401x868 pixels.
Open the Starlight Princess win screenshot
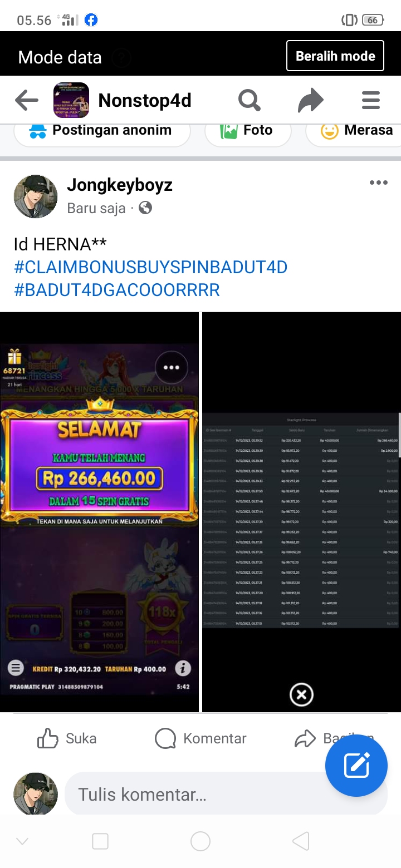click(x=99, y=512)
